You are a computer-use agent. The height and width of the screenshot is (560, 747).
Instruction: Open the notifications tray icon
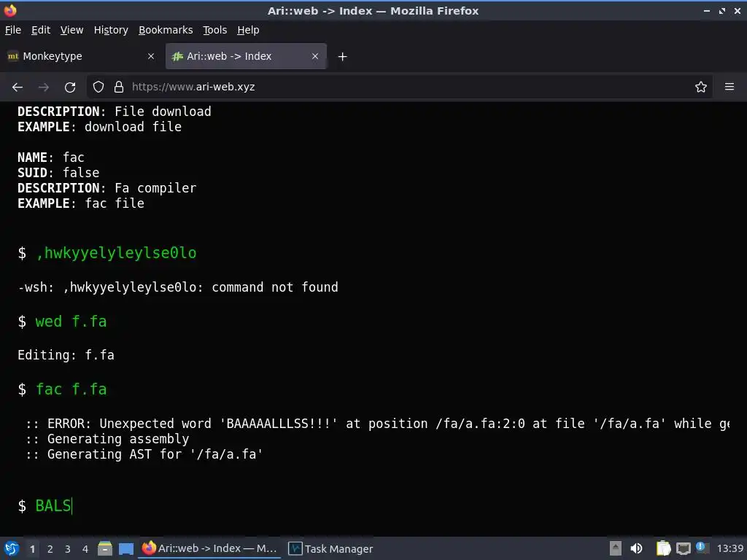pos(701,548)
